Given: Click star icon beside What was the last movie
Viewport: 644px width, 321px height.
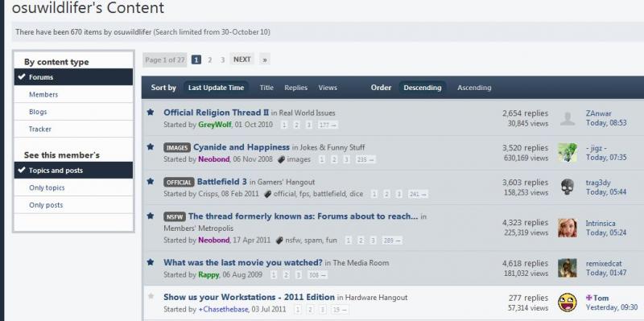Looking at the screenshot, I should point(151,261).
